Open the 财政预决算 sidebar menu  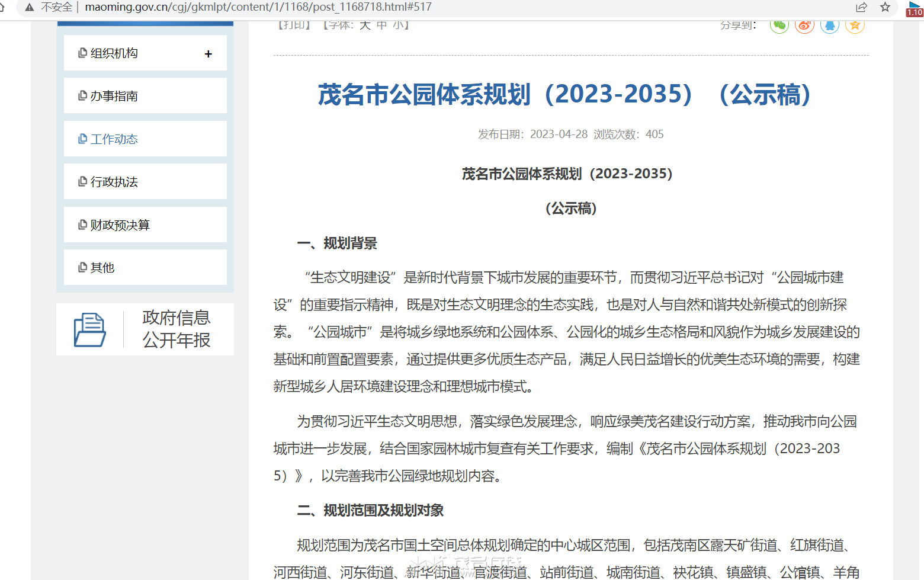(x=145, y=225)
